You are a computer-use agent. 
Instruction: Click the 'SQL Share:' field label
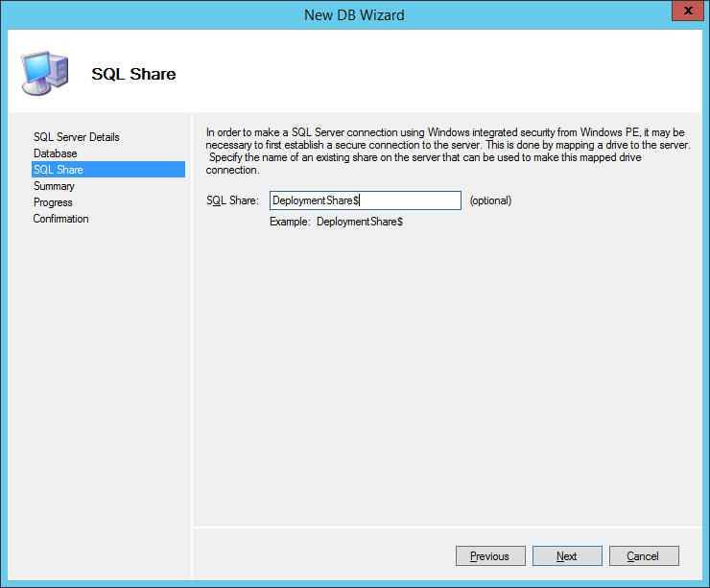[x=232, y=200]
